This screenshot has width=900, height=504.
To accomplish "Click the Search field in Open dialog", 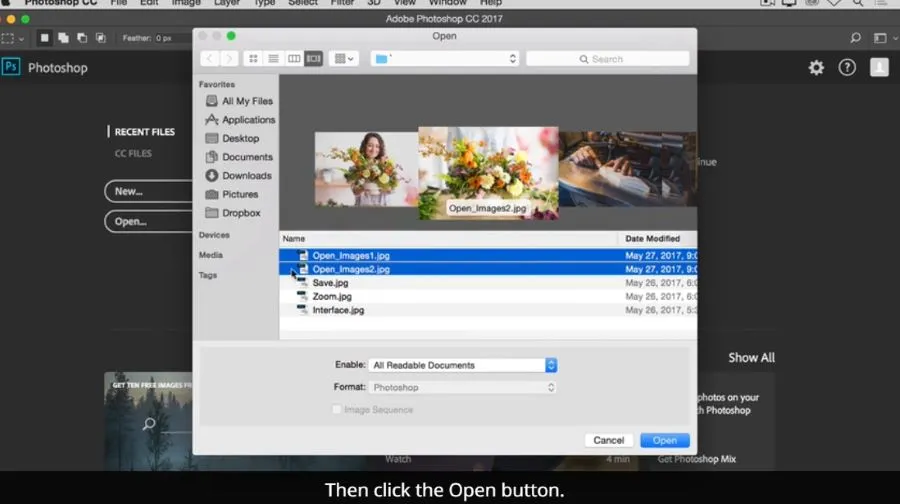I will point(606,59).
